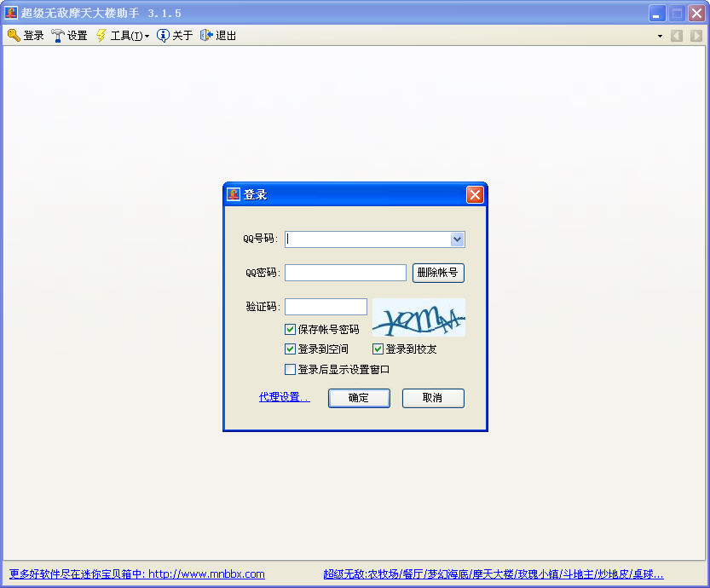Screen dimensions: 710x588
Task: Refresh the captcha image
Action: (x=418, y=317)
